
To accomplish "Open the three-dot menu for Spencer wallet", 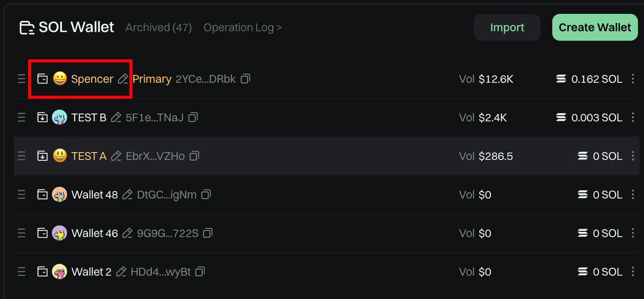I will coord(633,79).
